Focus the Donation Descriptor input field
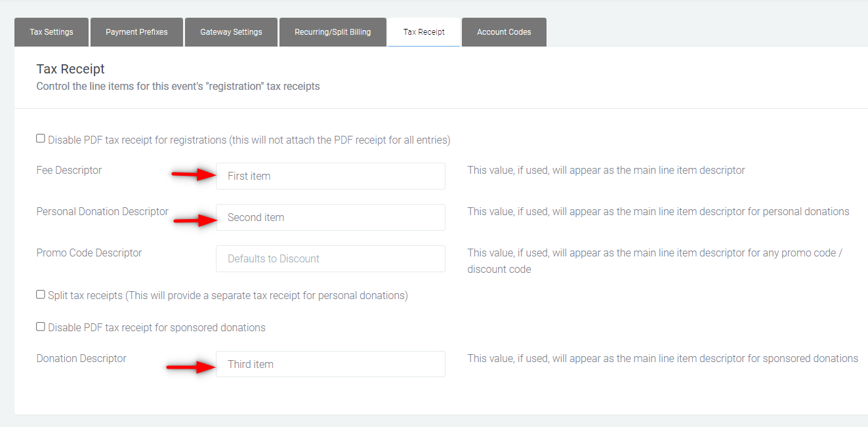The image size is (868, 427). (x=331, y=364)
